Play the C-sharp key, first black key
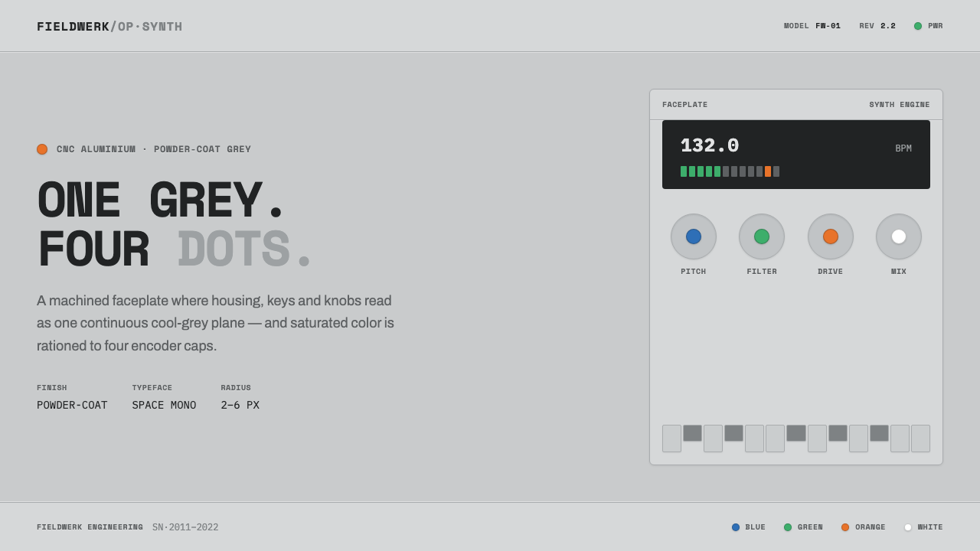 pyautogui.click(x=692, y=433)
